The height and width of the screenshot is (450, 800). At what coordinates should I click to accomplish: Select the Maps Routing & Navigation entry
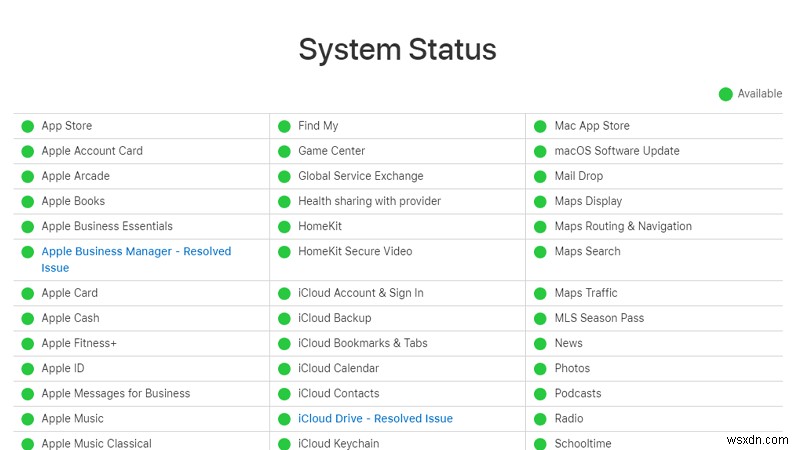(x=623, y=226)
